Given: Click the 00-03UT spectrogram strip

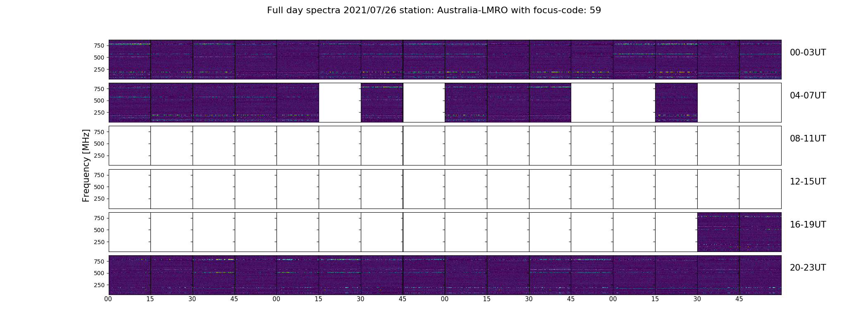Looking at the screenshot, I should point(445,60).
